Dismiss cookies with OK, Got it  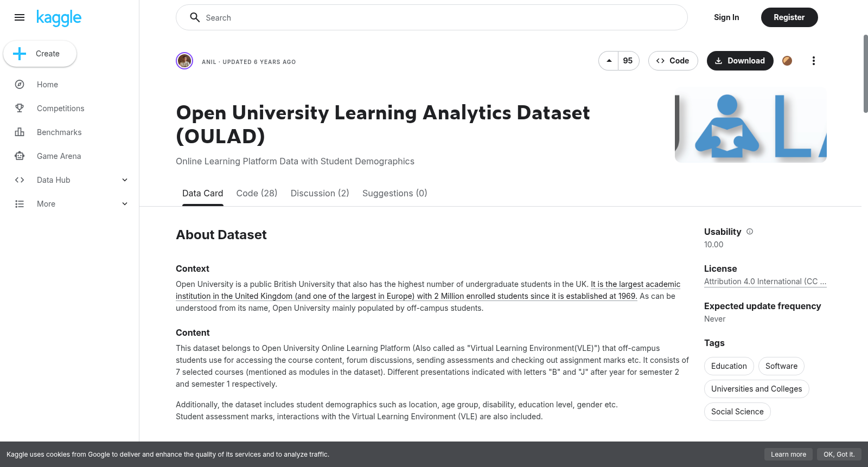point(839,455)
